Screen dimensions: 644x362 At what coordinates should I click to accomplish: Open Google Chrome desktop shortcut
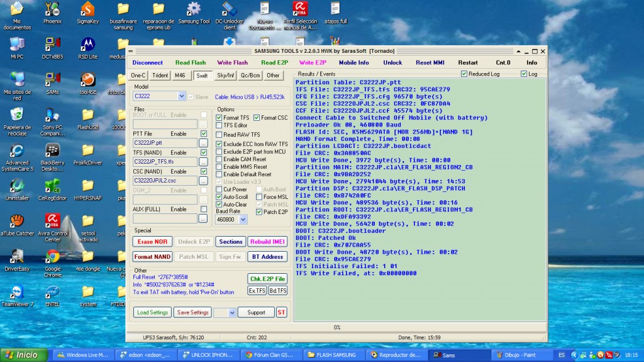pyautogui.click(x=53, y=263)
